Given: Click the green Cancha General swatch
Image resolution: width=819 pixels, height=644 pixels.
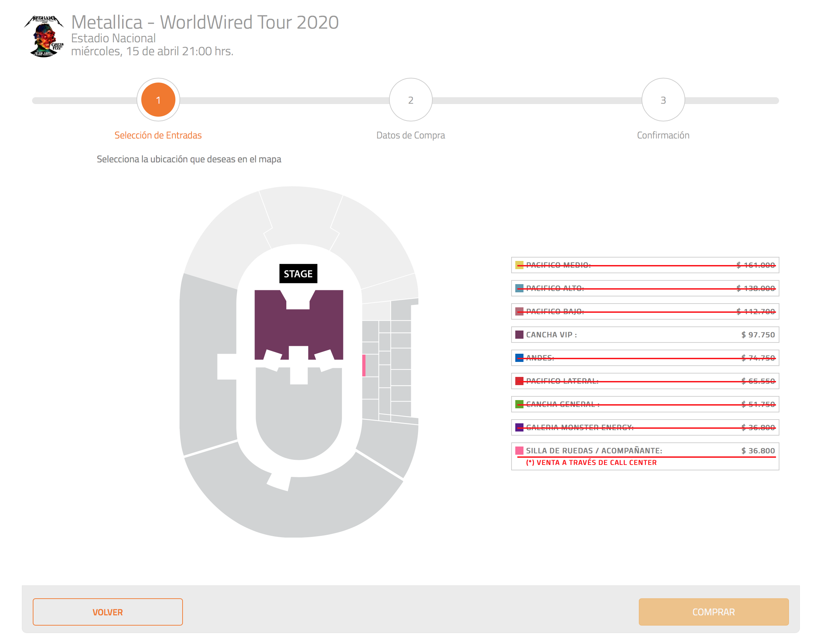Looking at the screenshot, I should pyautogui.click(x=519, y=404).
